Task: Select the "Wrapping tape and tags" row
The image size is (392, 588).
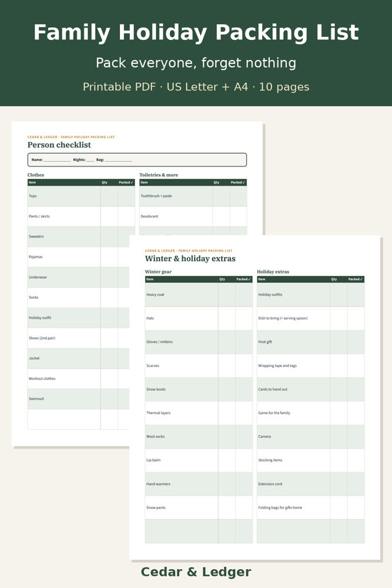Action: (311, 366)
